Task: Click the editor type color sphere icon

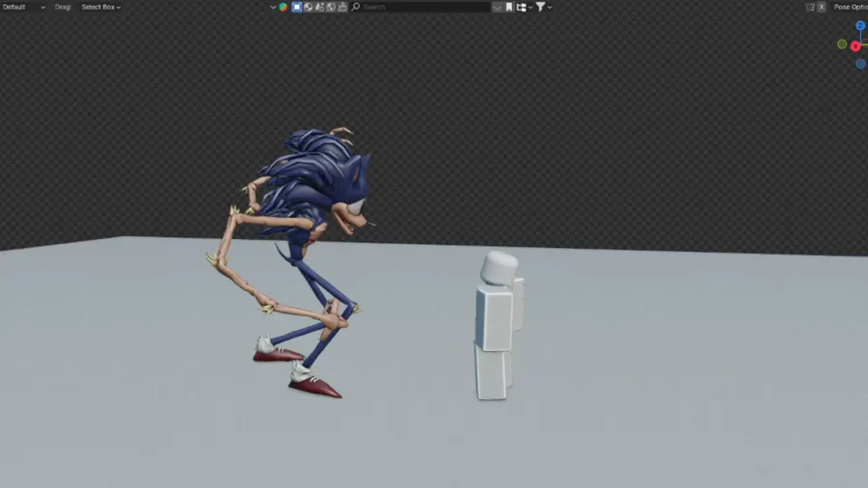Action: 284,7
